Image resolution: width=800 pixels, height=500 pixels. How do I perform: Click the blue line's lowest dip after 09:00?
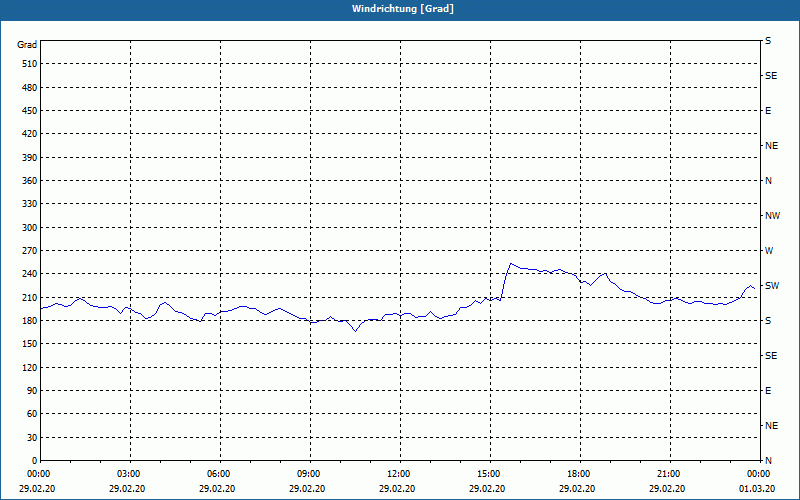click(356, 331)
